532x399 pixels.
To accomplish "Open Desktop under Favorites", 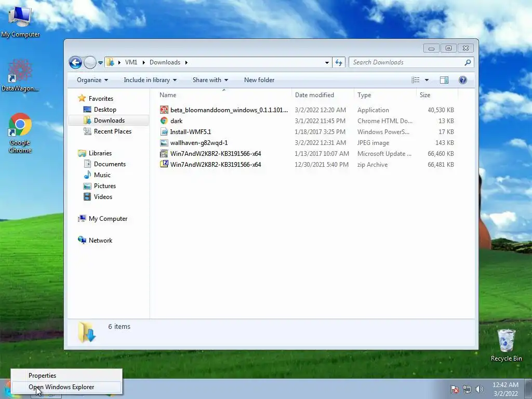I will pos(105,110).
